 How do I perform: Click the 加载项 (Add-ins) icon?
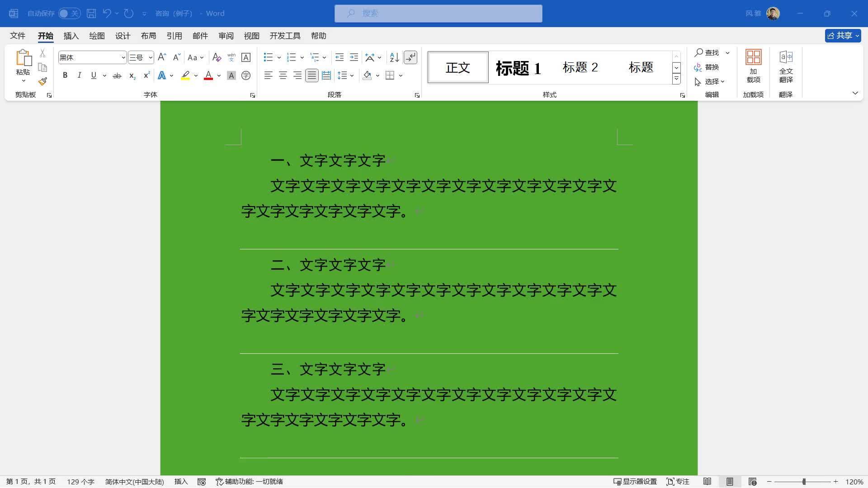(753, 66)
